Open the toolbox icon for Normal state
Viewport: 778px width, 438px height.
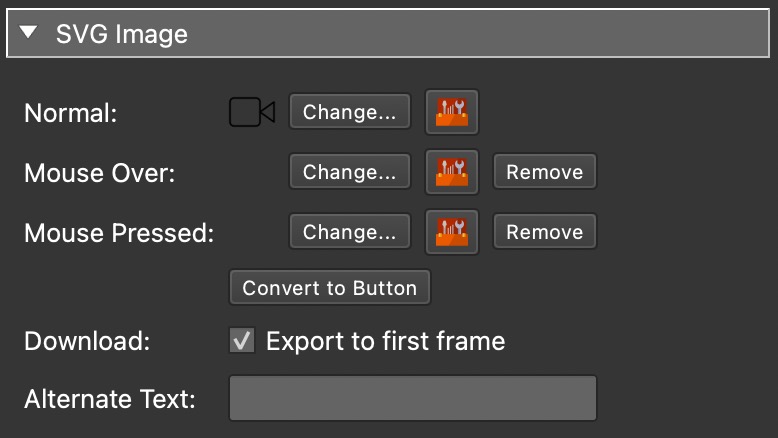452,112
